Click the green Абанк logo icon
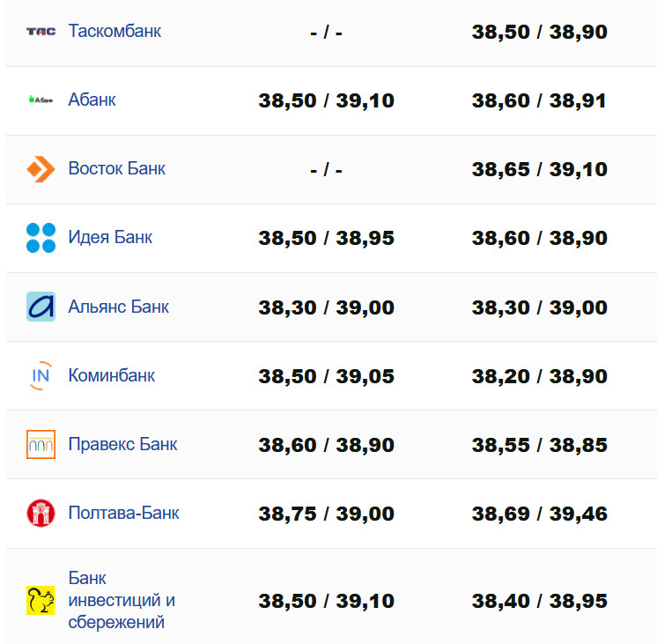657x644 pixels. pos(41,100)
